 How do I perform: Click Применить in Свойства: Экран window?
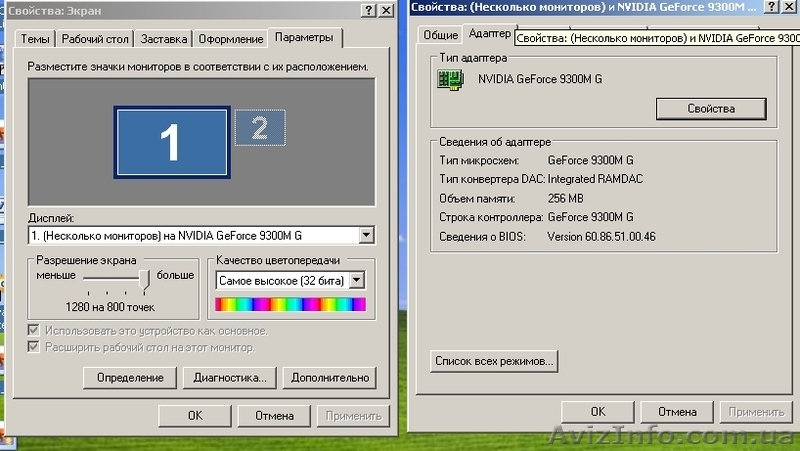tap(354, 416)
